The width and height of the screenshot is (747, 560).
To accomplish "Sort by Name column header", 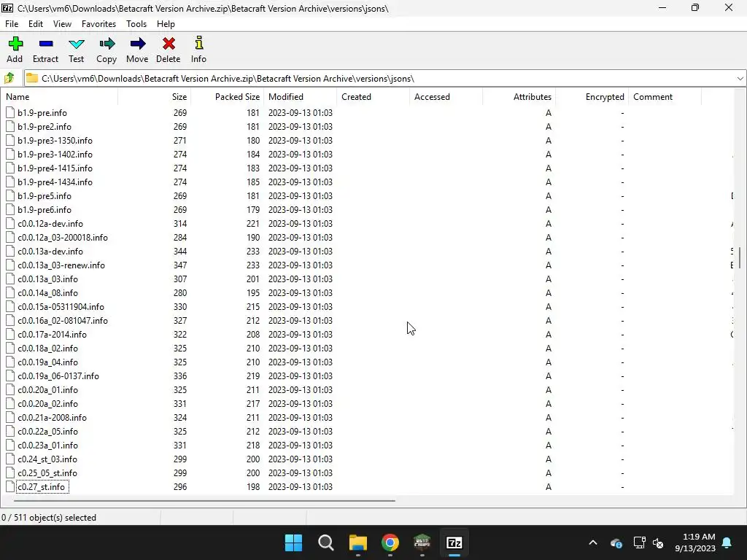I will (x=59, y=97).
